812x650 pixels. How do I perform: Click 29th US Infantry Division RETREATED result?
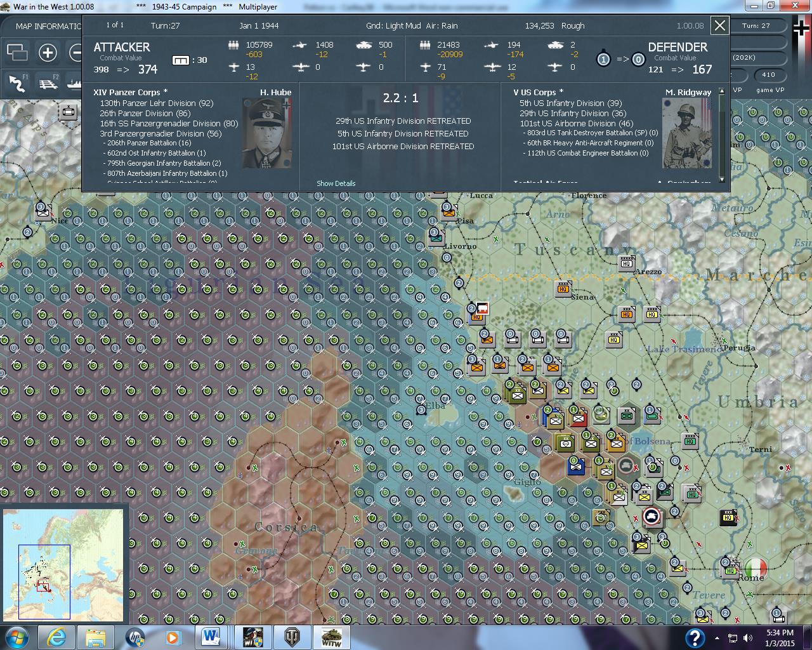coord(403,121)
